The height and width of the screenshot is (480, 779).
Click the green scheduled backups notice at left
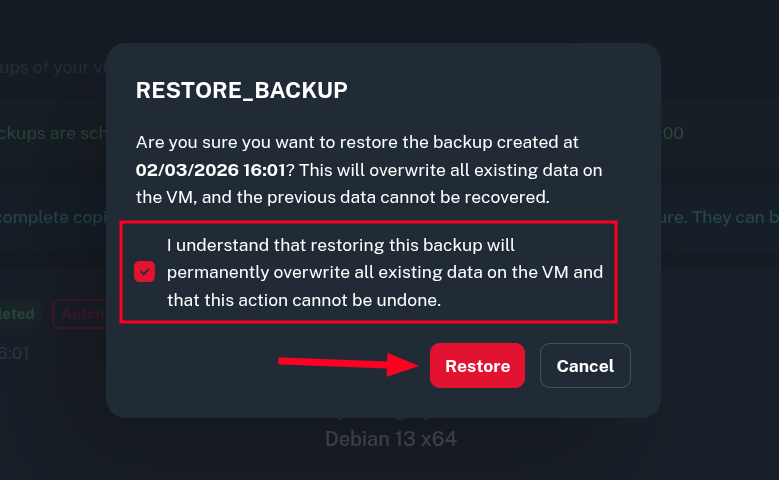tap(52, 133)
